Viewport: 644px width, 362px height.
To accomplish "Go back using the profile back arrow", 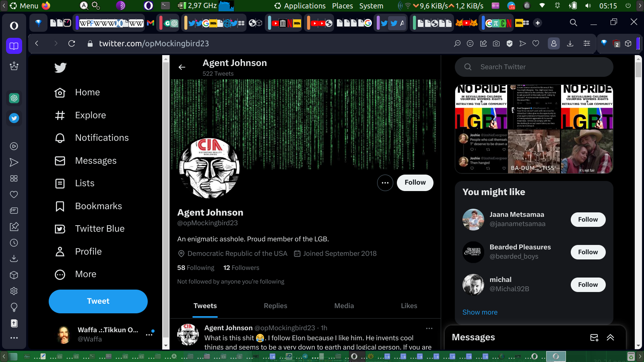I will pos(182,67).
